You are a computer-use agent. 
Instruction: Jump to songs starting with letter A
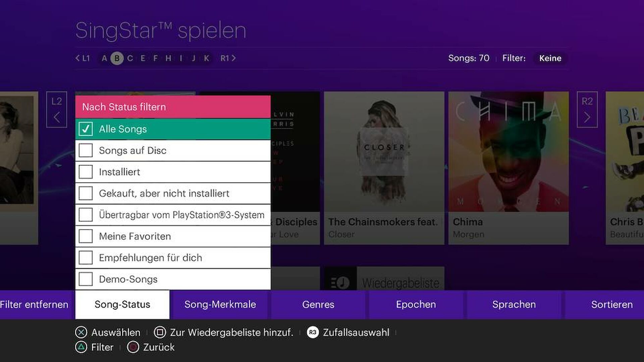tap(104, 58)
